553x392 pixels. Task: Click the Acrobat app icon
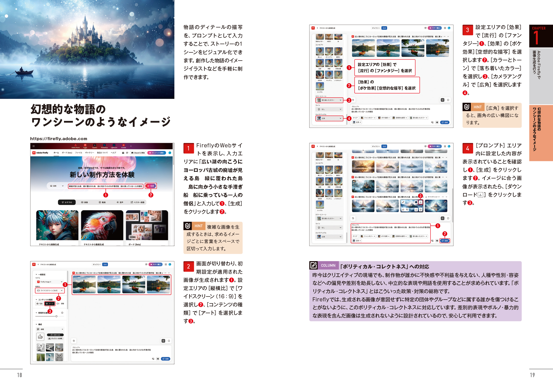click(124, 146)
